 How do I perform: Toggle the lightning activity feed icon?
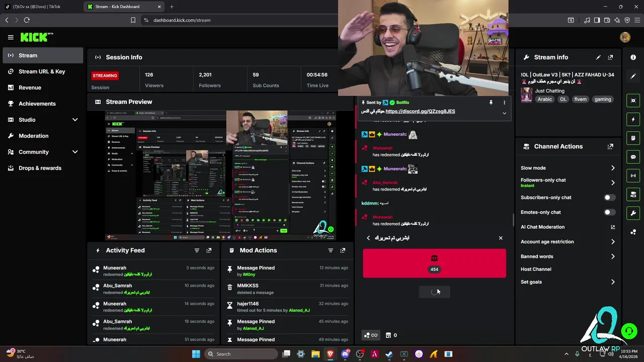[x=633, y=120]
